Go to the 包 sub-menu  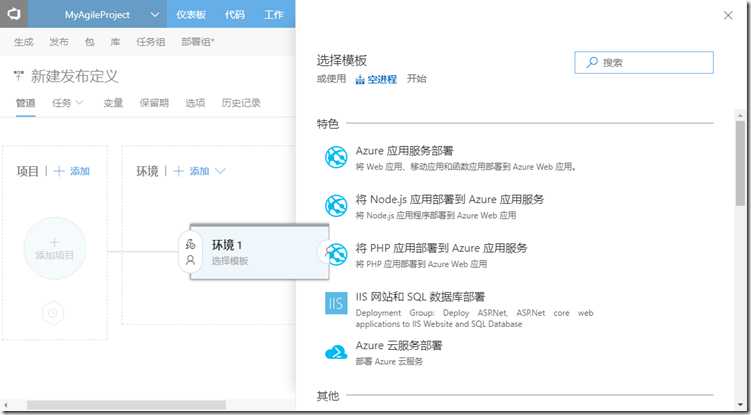click(90, 42)
